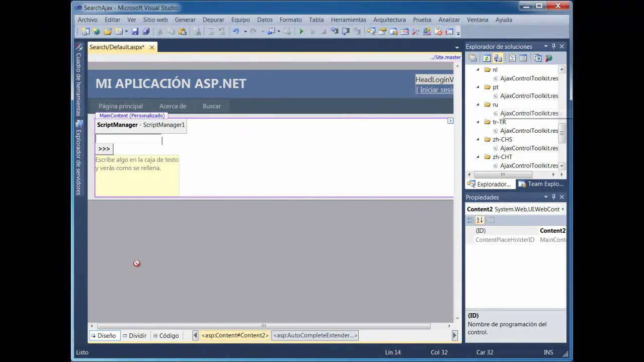Click the Property Pages icon in Propiedades
This screenshot has width=644, height=362.
point(492,220)
